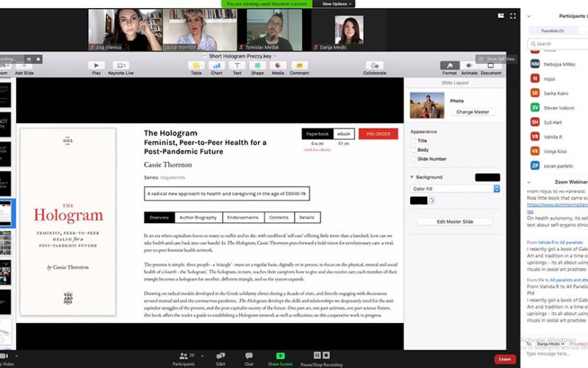Viewport: 588px width, 368px height.
Task: Click the black background color well
Action: 487,177
